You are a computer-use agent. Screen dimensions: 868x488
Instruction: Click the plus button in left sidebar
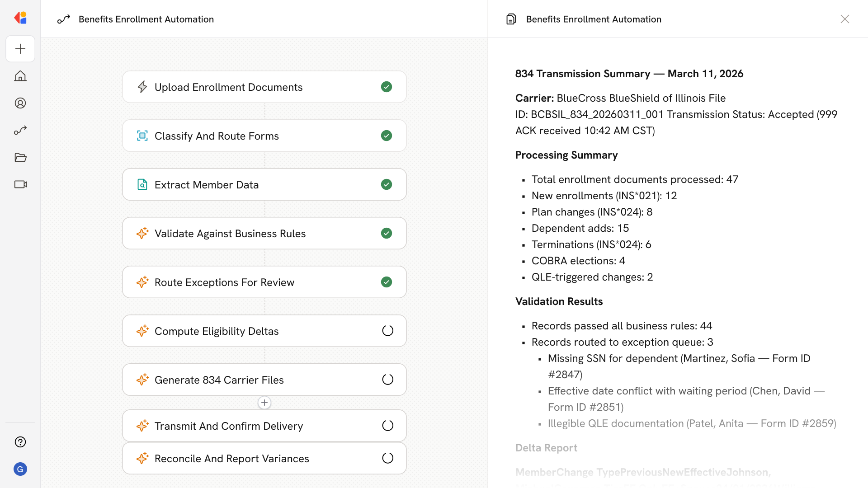(20, 49)
